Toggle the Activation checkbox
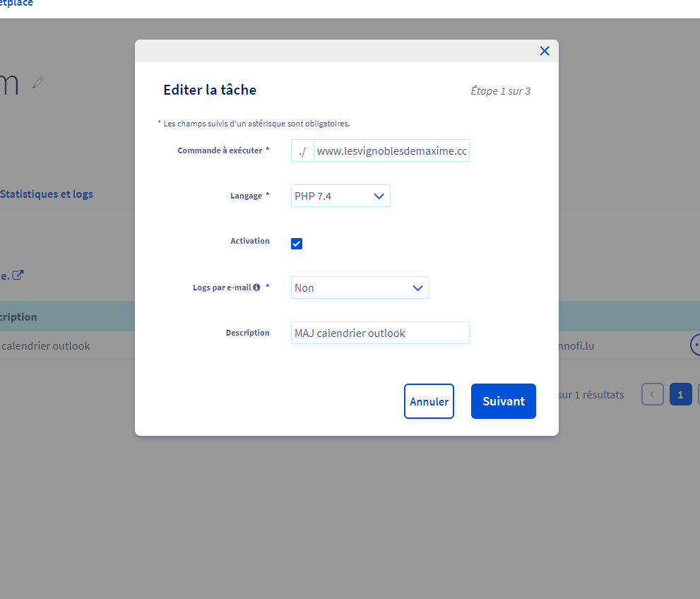The width and height of the screenshot is (700, 599). pos(297,244)
